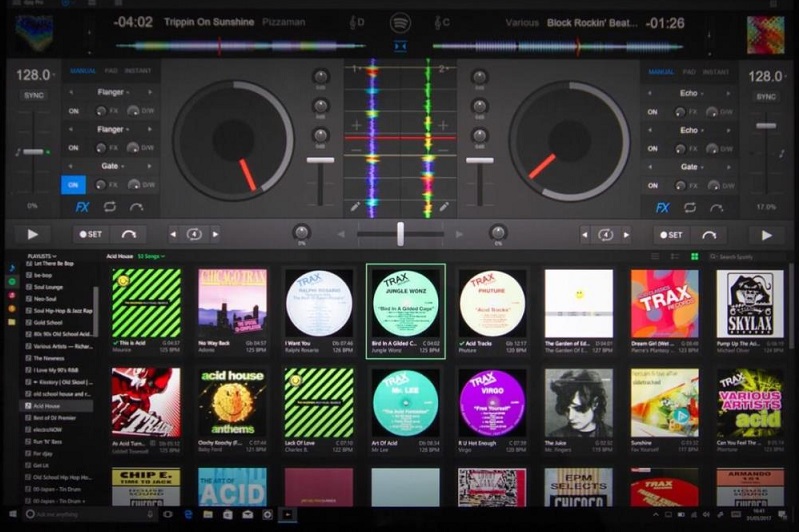Select the right deck MANUAL tab
799x532 pixels.
pyautogui.click(x=661, y=72)
